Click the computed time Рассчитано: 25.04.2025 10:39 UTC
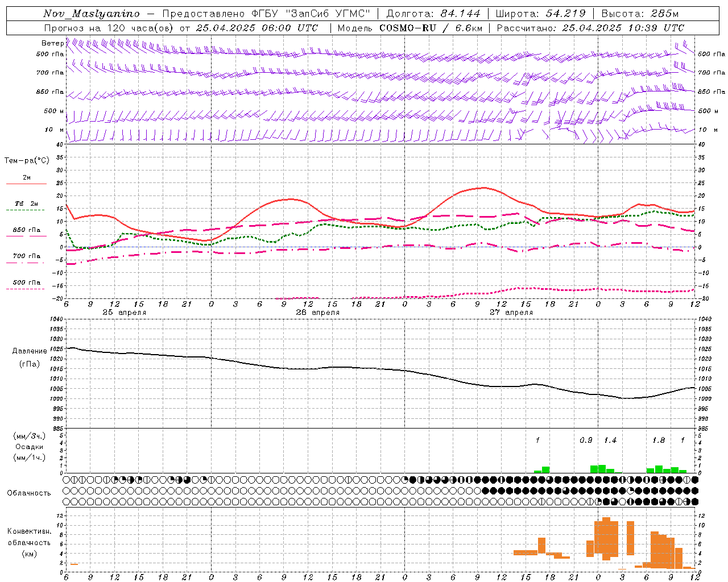 click(590, 28)
